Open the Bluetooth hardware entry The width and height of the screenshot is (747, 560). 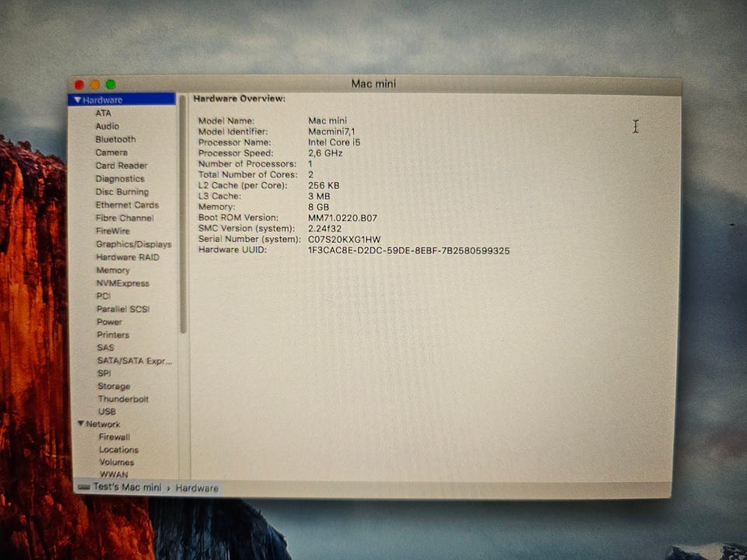point(116,139)
